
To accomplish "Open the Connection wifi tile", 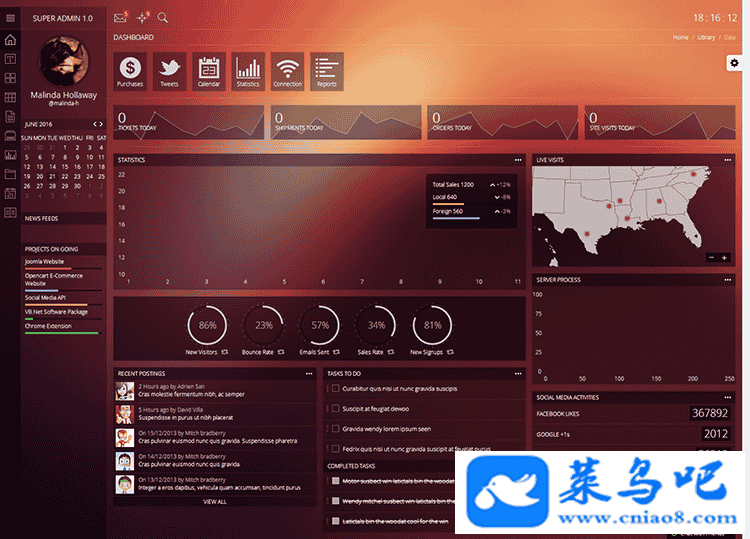I will pyautogui.click(x=287, y=71).
